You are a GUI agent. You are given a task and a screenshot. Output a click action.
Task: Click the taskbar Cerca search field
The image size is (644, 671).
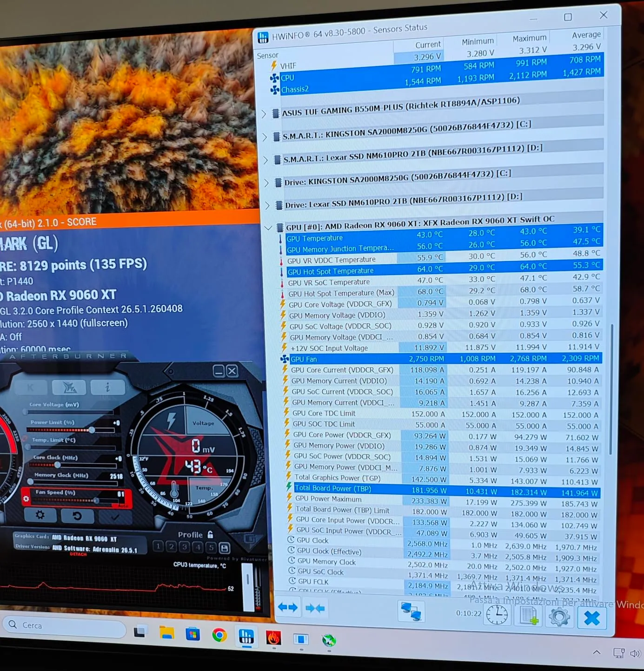point(65,626)
